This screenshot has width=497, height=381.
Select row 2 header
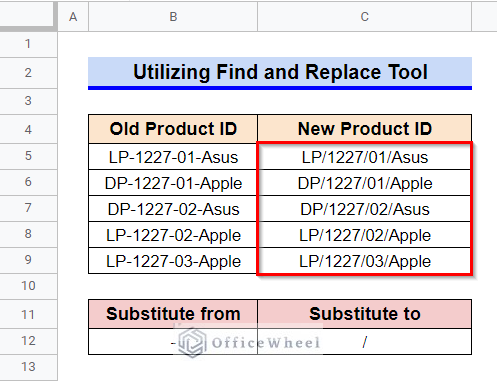(28, 73)
